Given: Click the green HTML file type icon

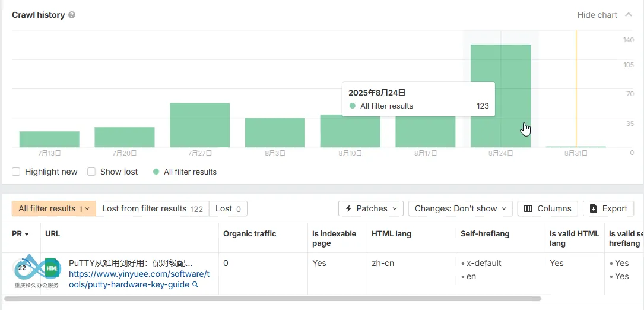Looking at the screenshot, I should click(52, 268).
